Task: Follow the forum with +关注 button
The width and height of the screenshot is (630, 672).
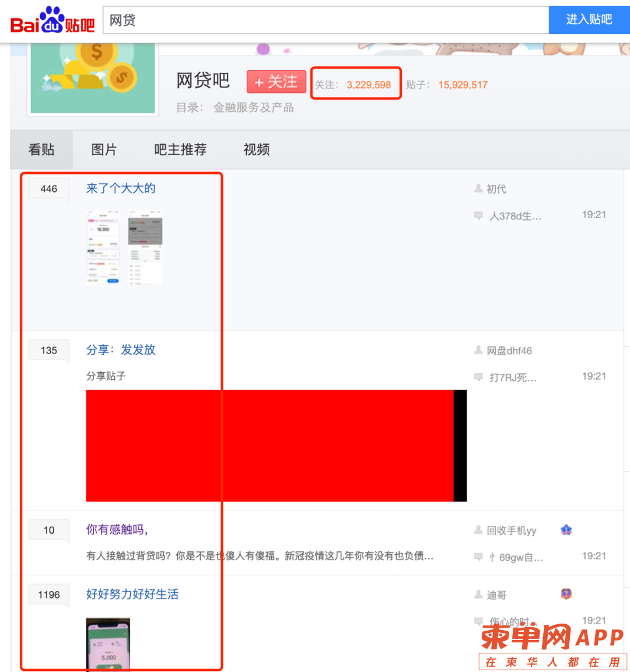Action: [x=276, y=82]
